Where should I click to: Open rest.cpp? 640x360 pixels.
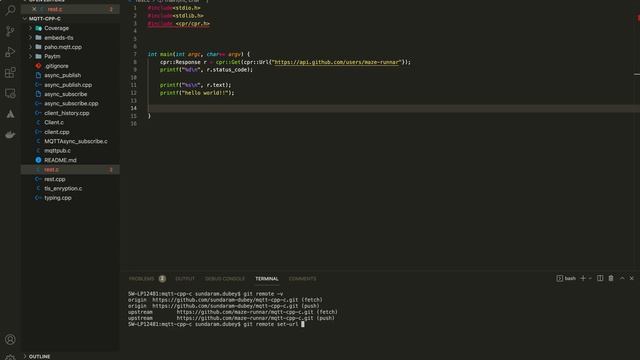pyautogui.click(x=55, y=179)
